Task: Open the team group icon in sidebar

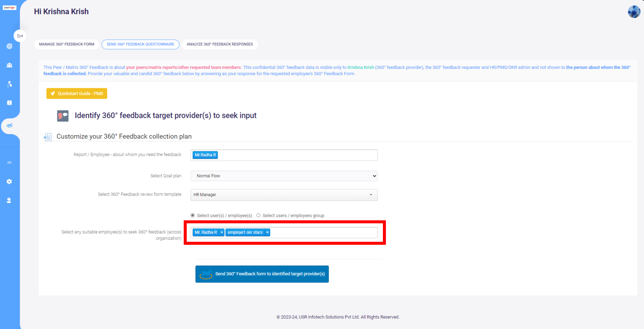Action: (9, 65)
